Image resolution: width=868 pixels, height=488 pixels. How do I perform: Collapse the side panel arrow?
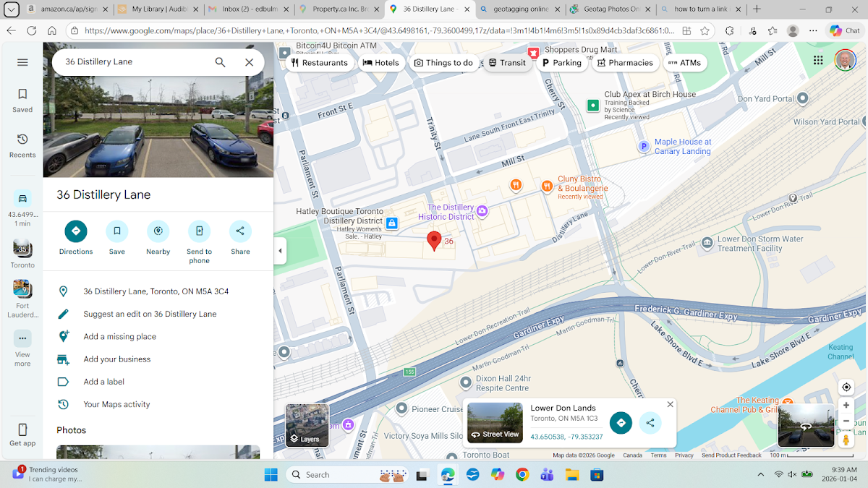click(x=280, y=251)
